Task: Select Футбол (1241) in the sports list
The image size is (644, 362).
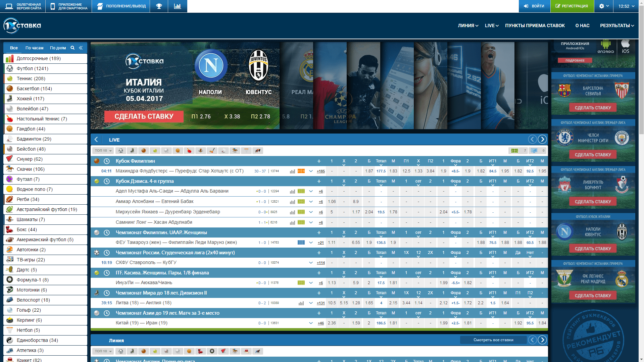Action: pos(33,68)
